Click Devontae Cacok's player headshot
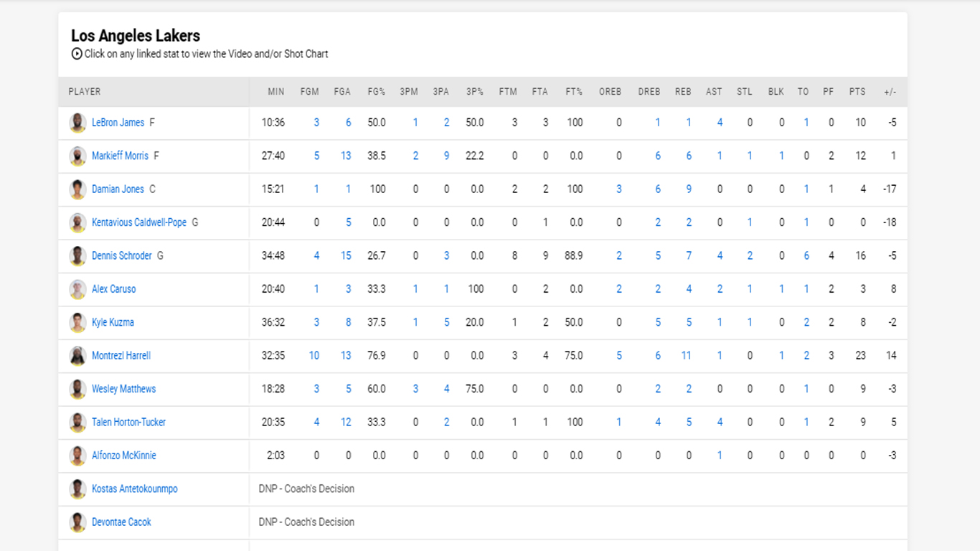 tap(77, 522)
